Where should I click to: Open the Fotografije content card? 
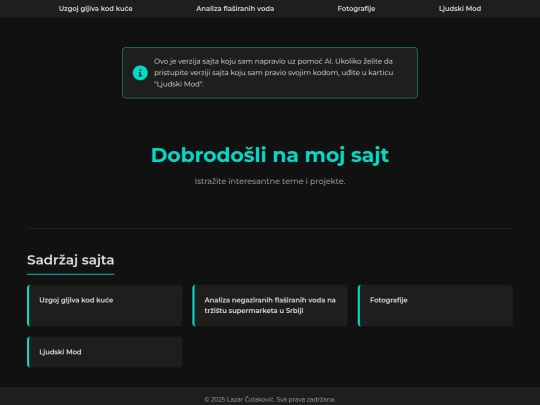pos(435,305)
